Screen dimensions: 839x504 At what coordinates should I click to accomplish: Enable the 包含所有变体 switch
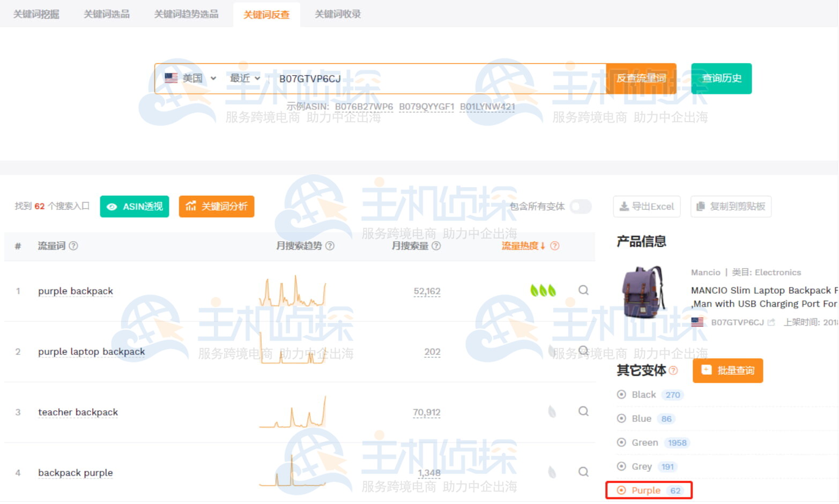point(581,206)
